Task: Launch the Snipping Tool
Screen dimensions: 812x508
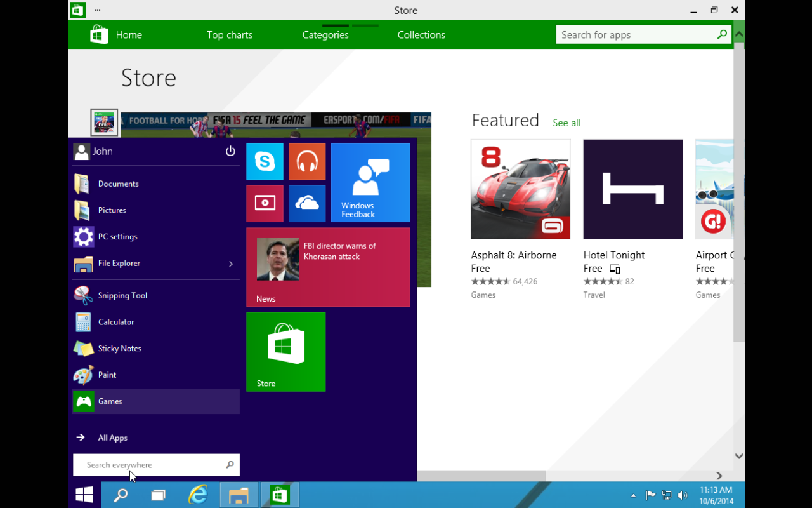Action: pos(156,296)
